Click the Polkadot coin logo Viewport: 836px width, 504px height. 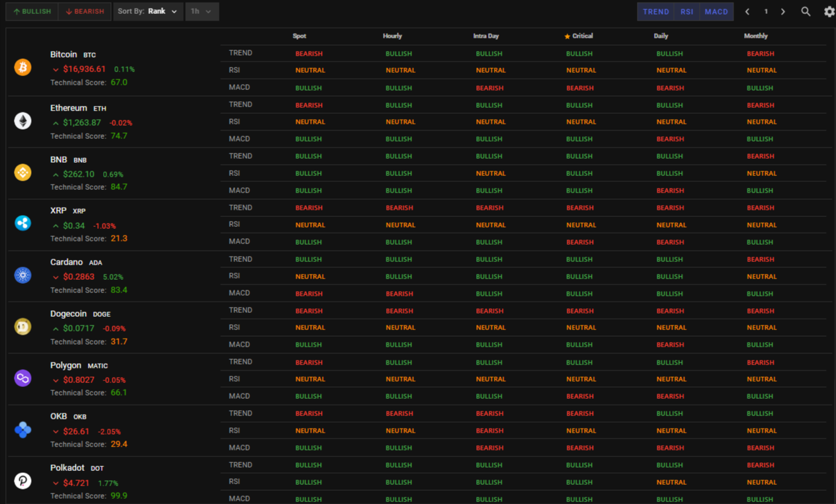point(23,481)
